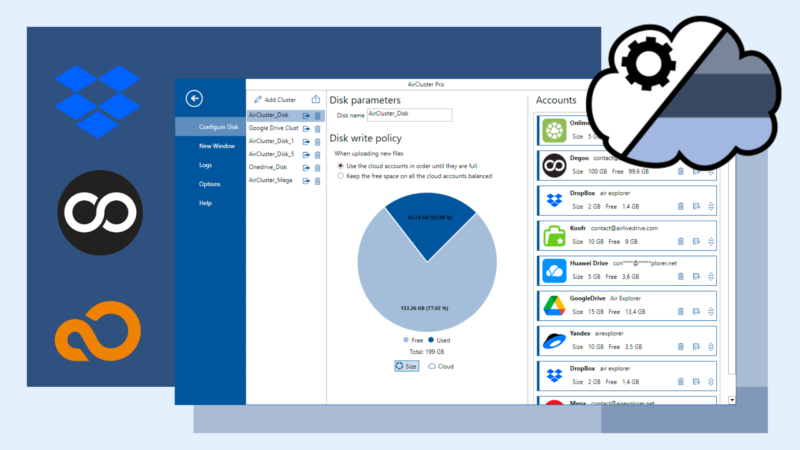
Task: Click the export icon beside Add Cluster
Action: coord(316,99)
